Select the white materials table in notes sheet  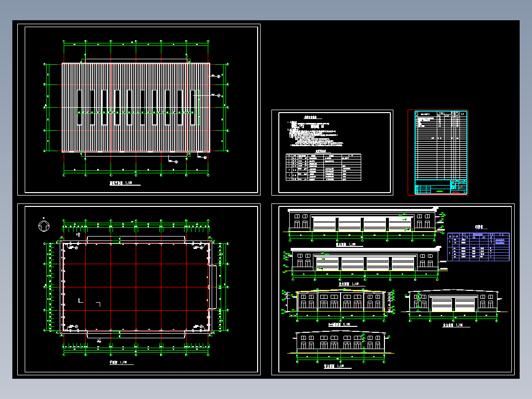(x=323, y=167)
